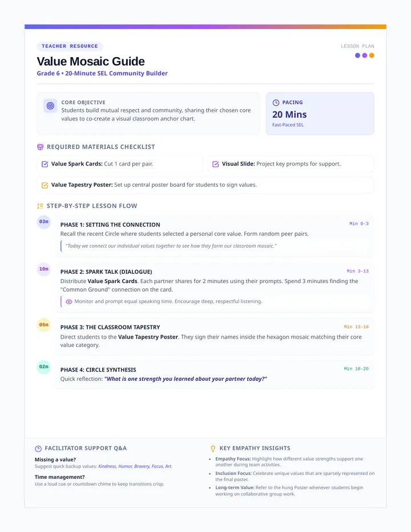This screenshot has width=411, height=532.
Task: Click the 02m badge for Phase 4
Action: pos(44,367)
